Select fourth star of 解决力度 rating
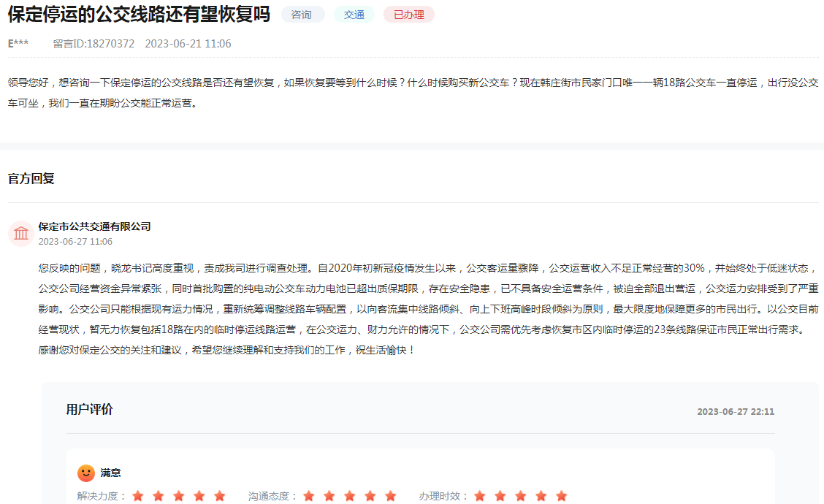 click(199, 496)
